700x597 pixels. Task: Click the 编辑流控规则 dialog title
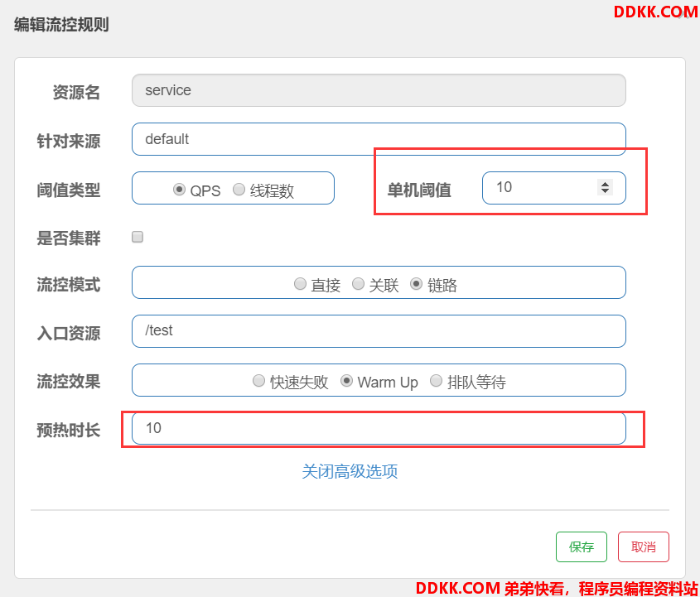pyautogui.click(x=61, y=24)
